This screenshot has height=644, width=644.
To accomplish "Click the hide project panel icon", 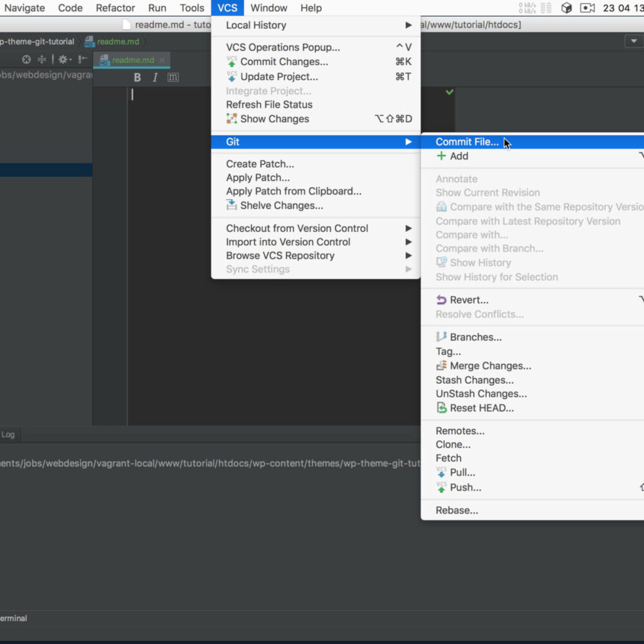I will tap(82, 59).
